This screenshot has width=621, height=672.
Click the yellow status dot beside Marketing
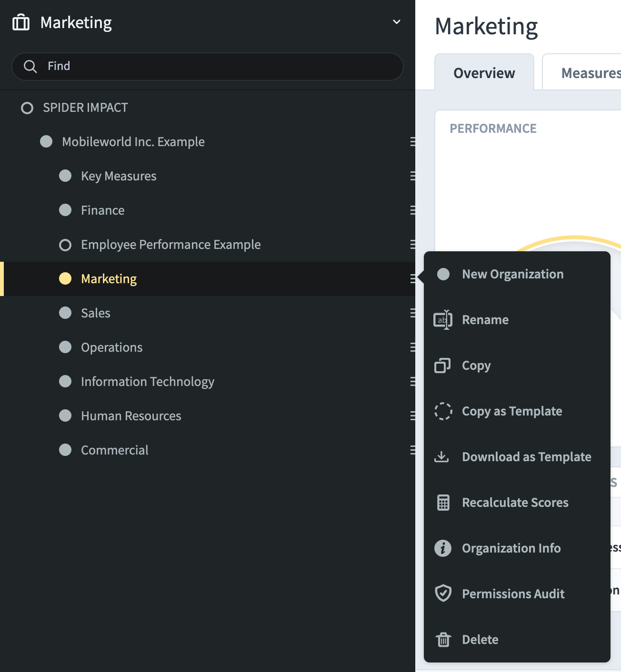point(65,279)
